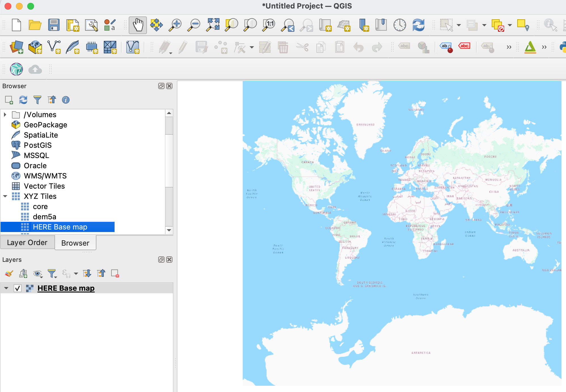This screenshot has height=392, width=566.
Task: Open manage map themes eye menu
Action: tap(37, 273)
